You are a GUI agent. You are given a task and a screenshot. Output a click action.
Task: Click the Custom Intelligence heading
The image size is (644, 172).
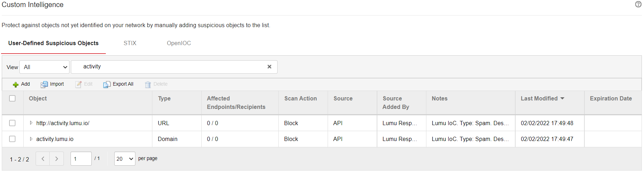tap(32, 5)
